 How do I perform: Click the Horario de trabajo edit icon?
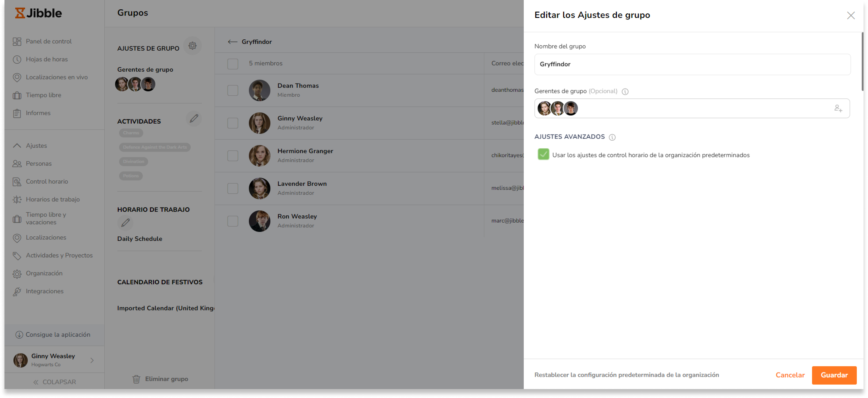(x=124, y=223)
